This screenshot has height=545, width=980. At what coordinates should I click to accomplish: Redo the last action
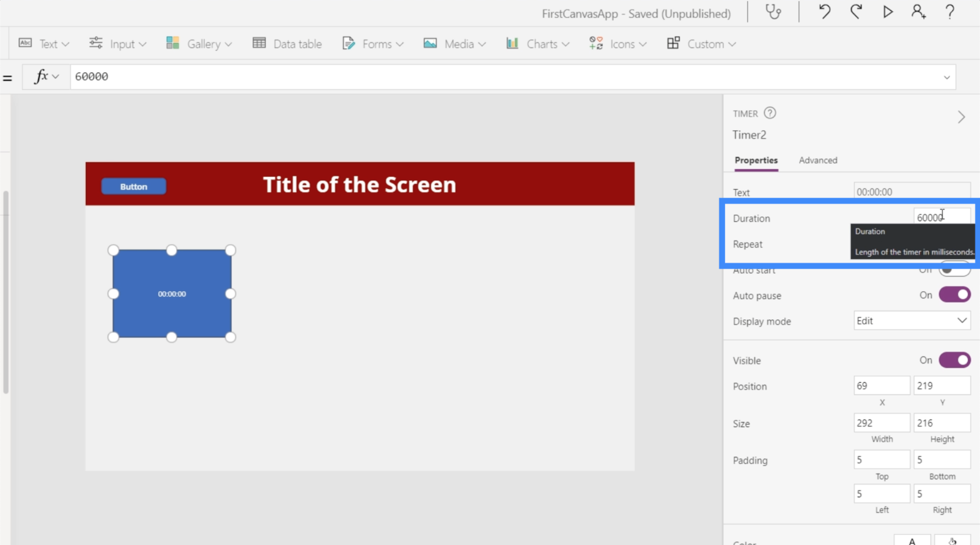[856, 12]
